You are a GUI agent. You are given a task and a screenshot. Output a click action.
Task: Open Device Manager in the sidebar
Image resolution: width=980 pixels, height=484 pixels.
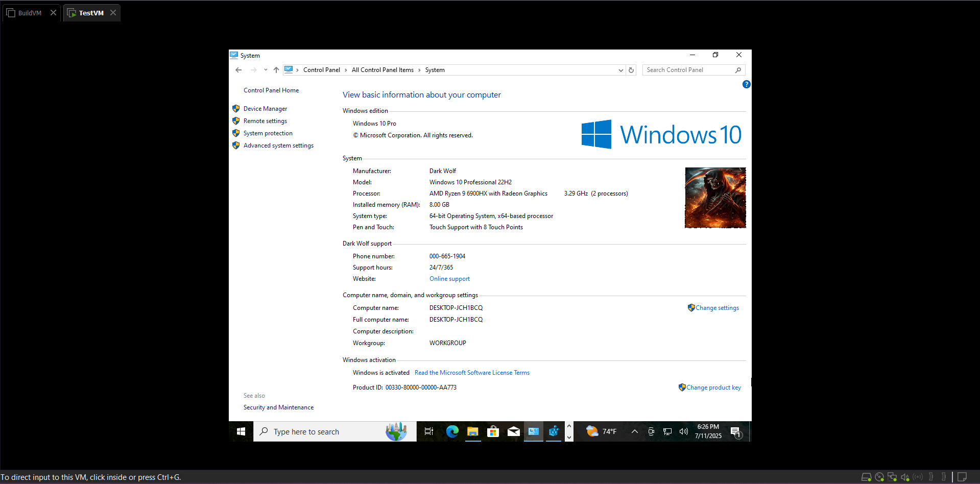[265, 109]
